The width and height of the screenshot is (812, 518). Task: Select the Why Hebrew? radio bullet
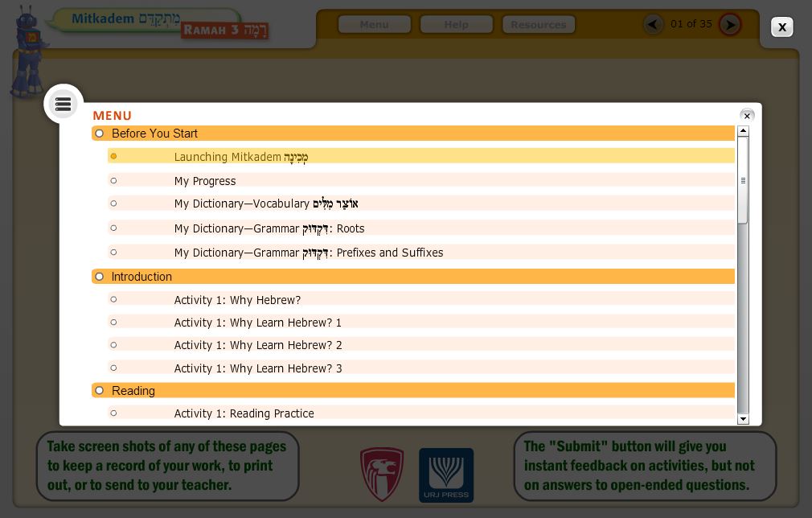point(113,299)
